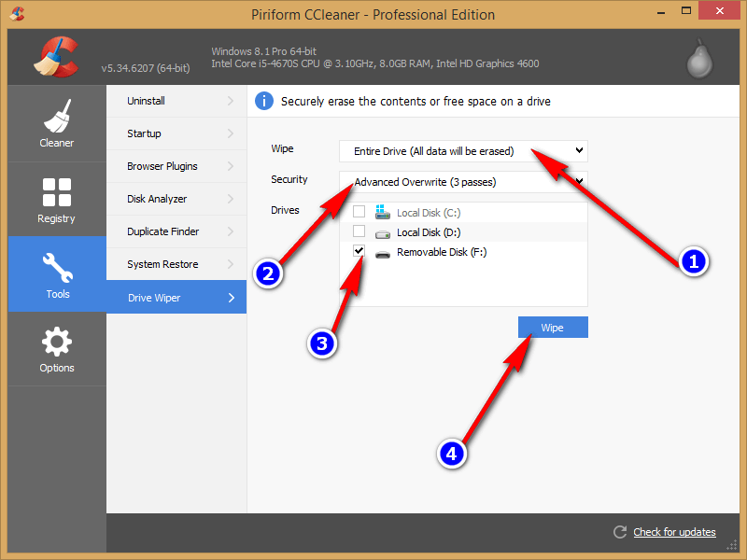
Task: Click the Local Disk (C:) Windows drive icon
Action: [382, 212]
